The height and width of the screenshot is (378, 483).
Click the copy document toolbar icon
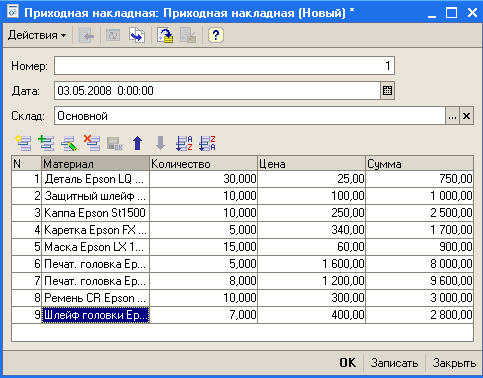pyautogui.click(x=137, y=35)
